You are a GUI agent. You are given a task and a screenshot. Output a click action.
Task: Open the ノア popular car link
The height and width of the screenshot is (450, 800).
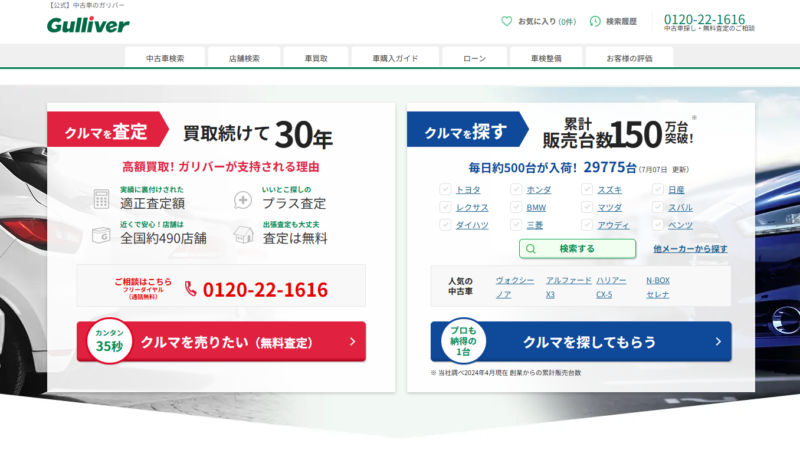coord(503,295)
